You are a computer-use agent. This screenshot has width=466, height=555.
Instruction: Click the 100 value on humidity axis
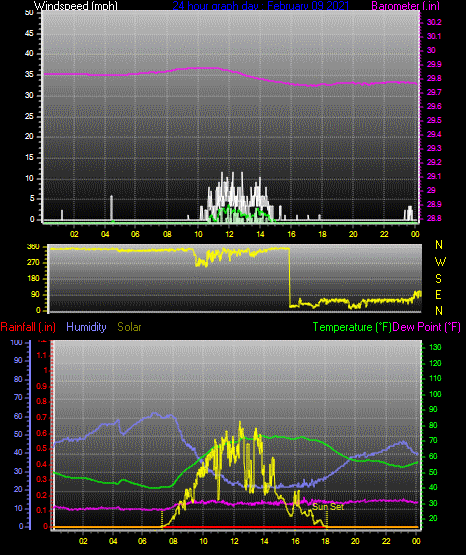pos(17,342)
